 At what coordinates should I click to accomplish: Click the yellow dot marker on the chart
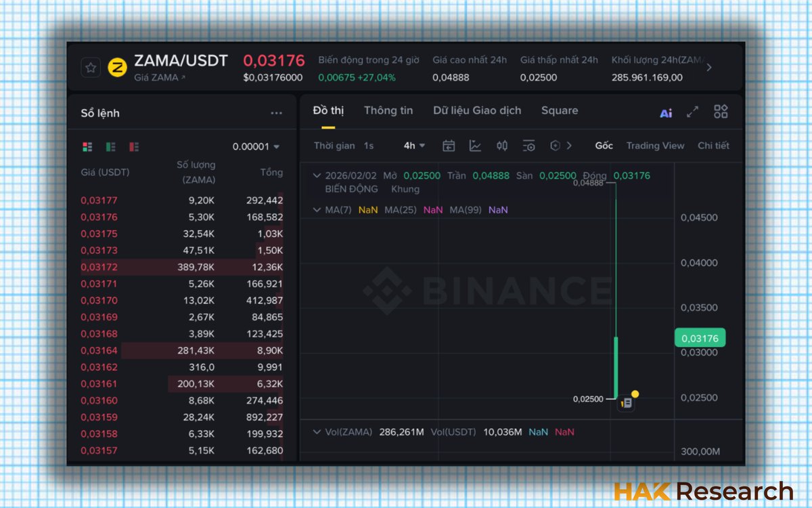pyautogui.click(x=635, y=394)
